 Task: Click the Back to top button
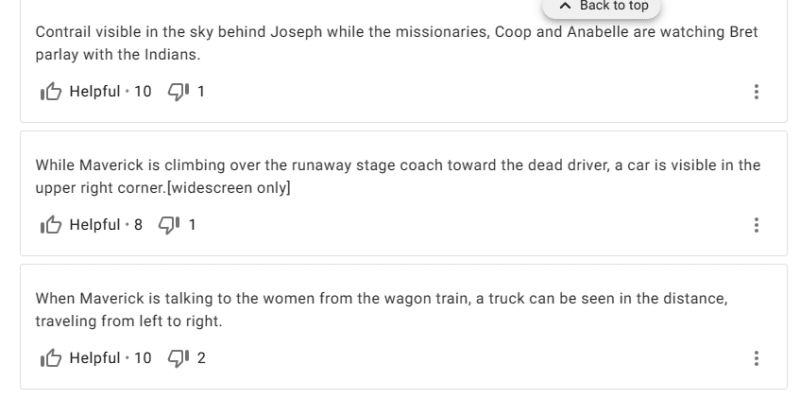pos(602,6)
